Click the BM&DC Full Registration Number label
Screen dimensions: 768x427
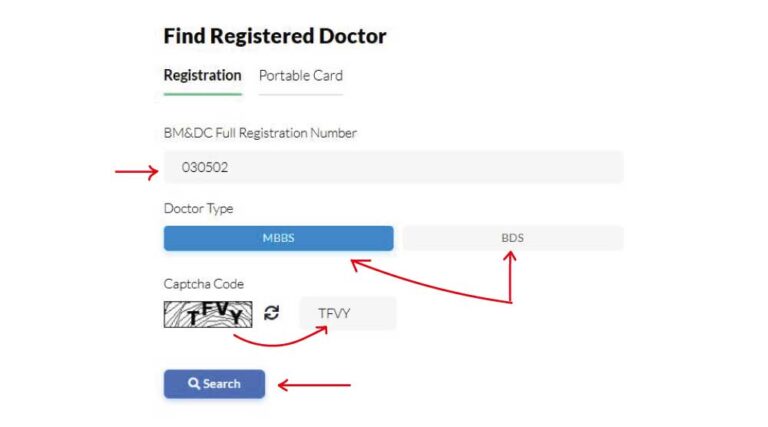coord(260,132)
